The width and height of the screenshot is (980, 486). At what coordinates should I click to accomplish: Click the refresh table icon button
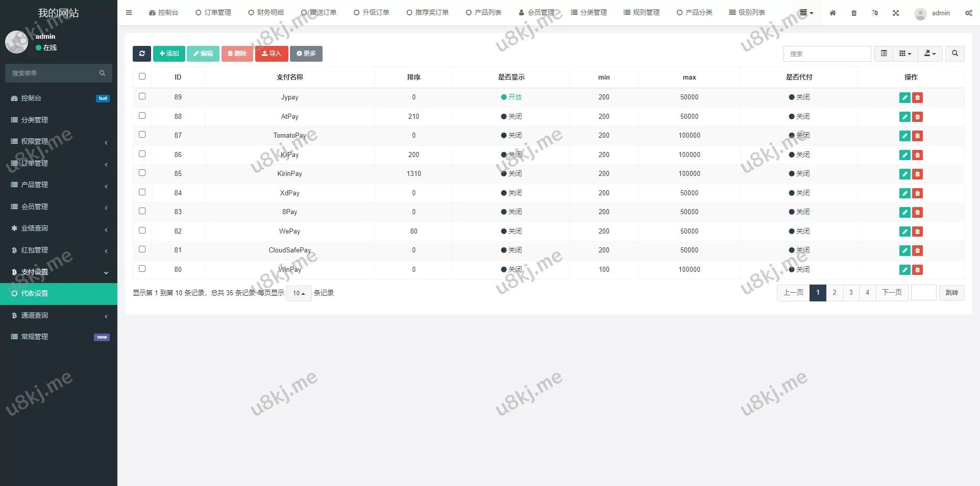141,54
